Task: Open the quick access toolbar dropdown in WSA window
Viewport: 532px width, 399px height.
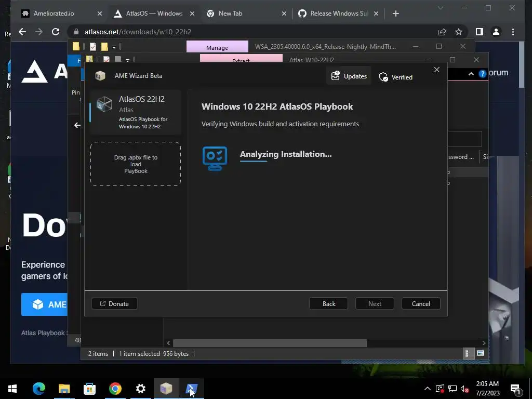Action: click(x=114, y=47)
